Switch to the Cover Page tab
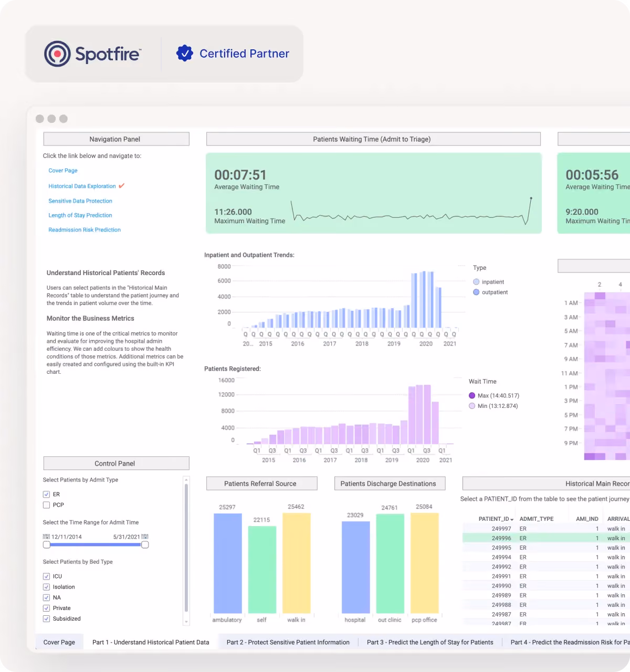This screenshot has height=672, width=630. 59,642
